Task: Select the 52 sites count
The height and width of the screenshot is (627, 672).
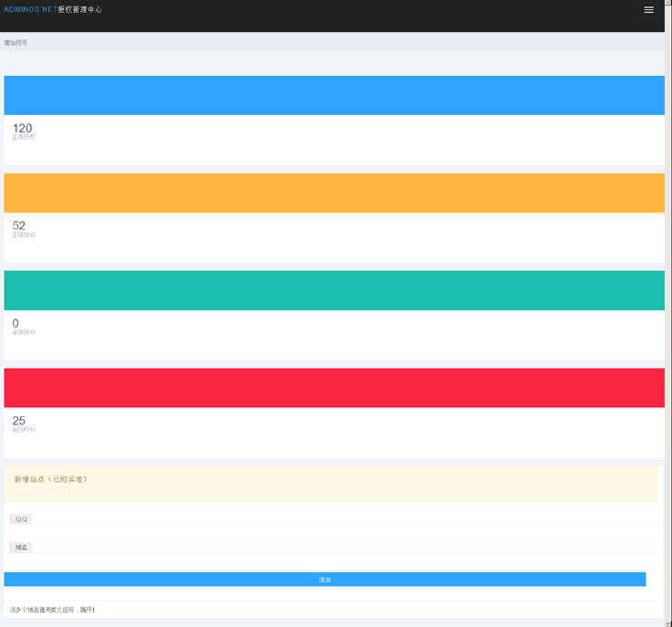Action: [x=19, y=225]
